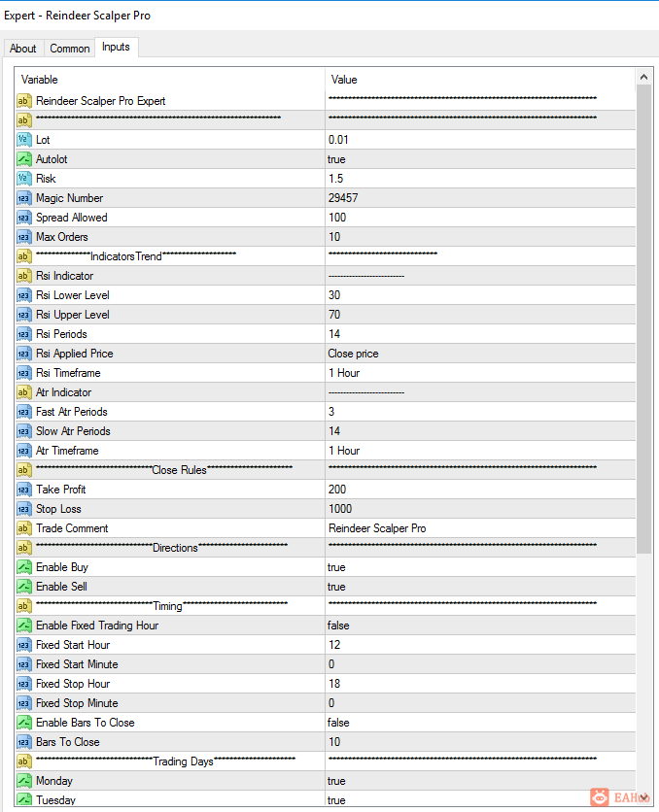
Task: Click the Stop Loss integer icon
Action: coord(24,509)
